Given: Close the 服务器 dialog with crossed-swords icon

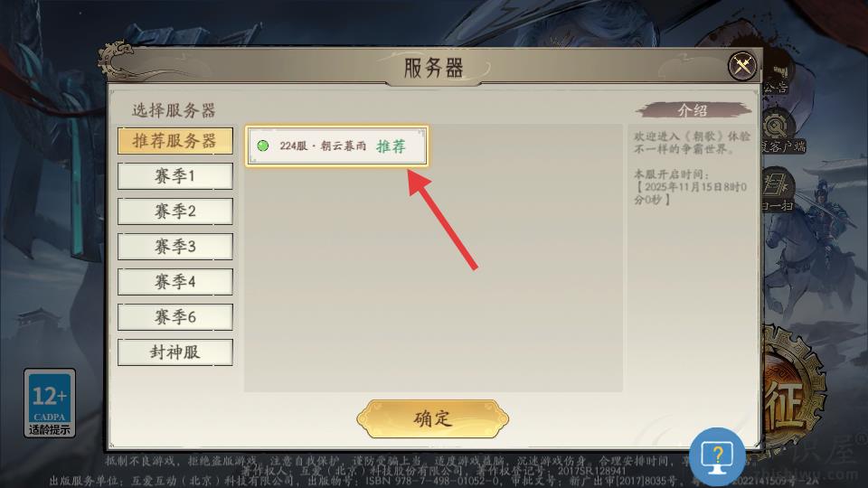Looking at the screenshot, I should (x=742, y=66).
